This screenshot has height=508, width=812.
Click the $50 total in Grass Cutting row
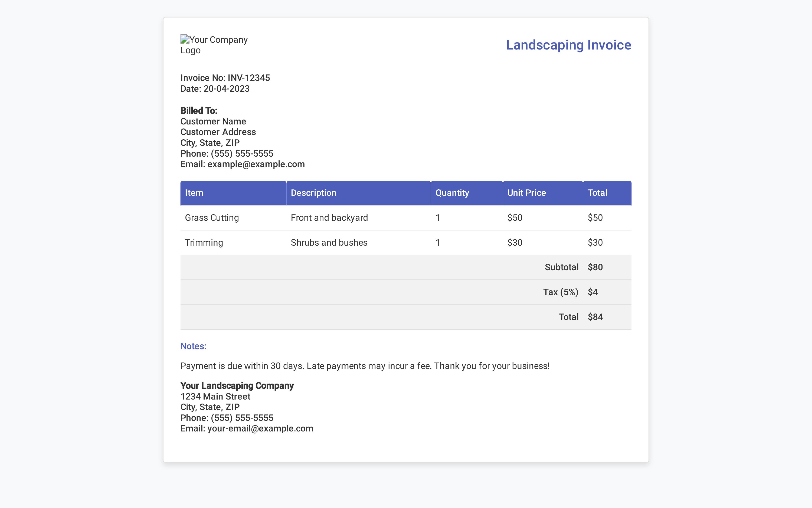coord(607,218)
